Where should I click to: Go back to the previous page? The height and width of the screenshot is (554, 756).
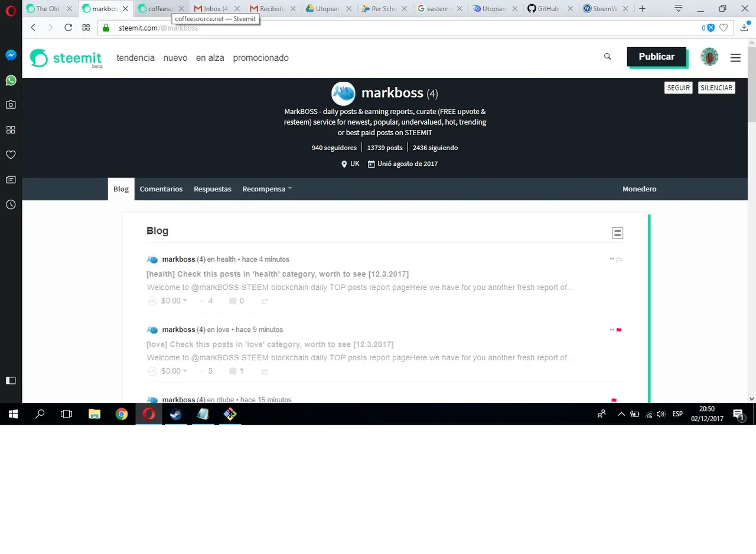pyautogui.click(x=33, y=28)
